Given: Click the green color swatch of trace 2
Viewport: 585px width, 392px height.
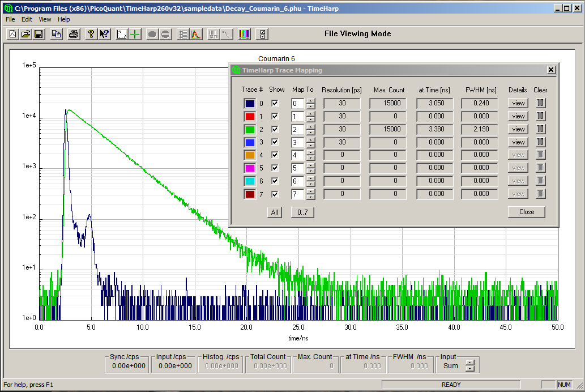Looking at the screenshot, I should (x=250, y=129).
